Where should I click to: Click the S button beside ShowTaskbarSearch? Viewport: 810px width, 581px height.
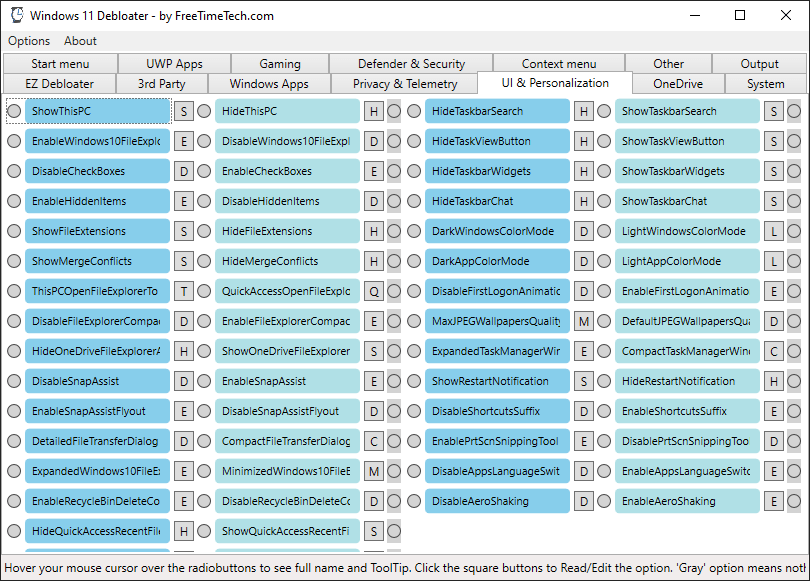click(x=774, y=111)
